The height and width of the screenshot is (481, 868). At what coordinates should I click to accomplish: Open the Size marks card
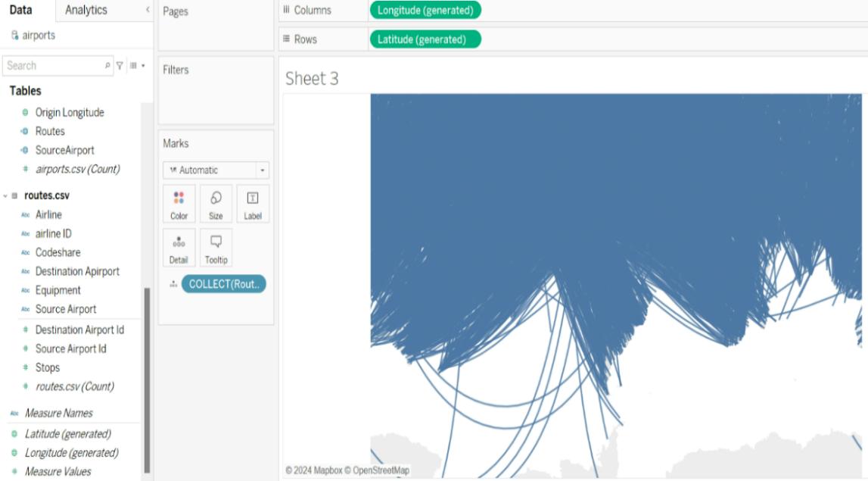pyautogui.click(x=216, y=205)
